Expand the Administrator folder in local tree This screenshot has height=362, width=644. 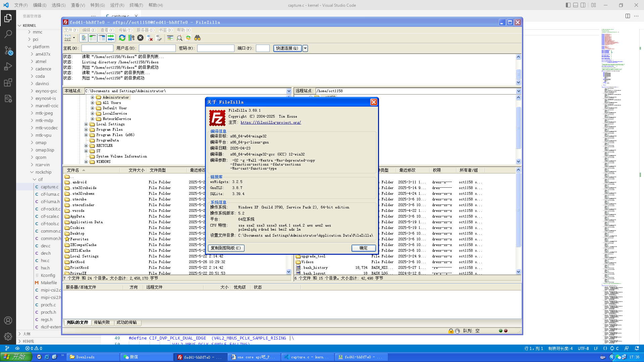point(93,98)
